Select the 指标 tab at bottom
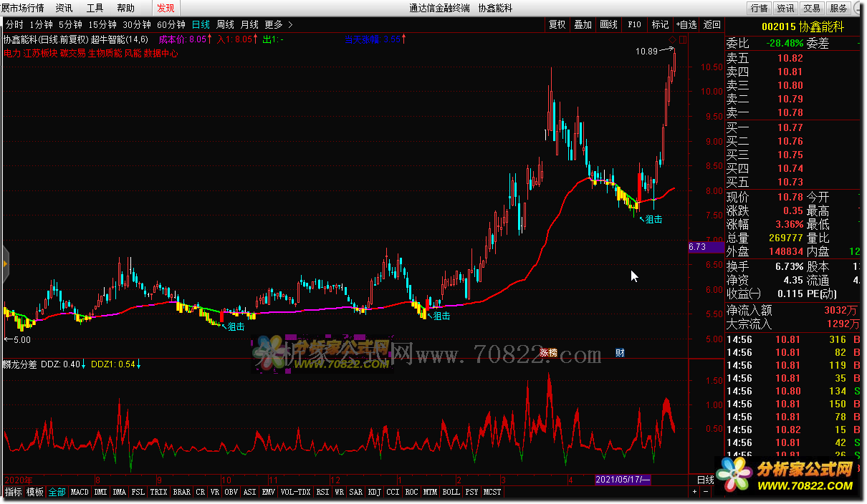The image size is (867, 504). coord(13,493)
